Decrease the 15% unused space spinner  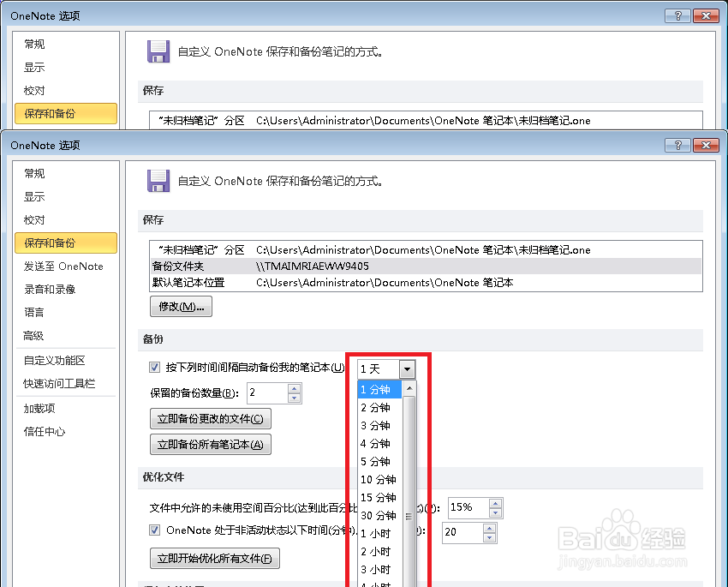click(x=495, y=513)
